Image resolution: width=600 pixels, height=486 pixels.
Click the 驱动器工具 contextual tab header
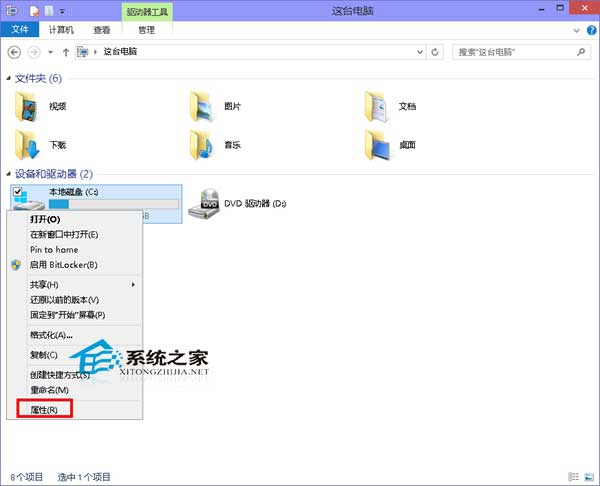[147, 11]
